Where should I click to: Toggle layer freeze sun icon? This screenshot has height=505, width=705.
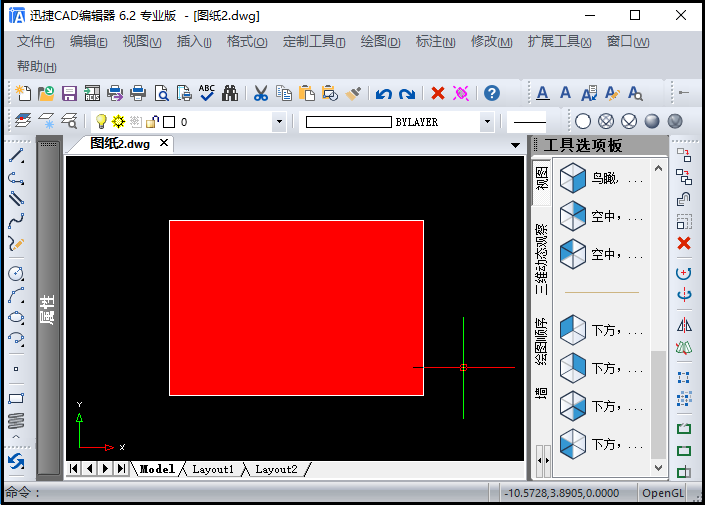pos(118,121)
